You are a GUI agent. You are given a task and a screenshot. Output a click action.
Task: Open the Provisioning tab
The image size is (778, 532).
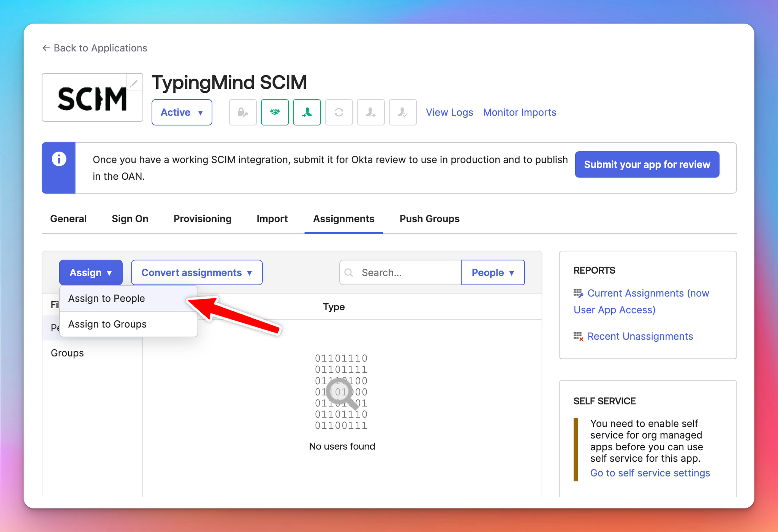point(202,219)
